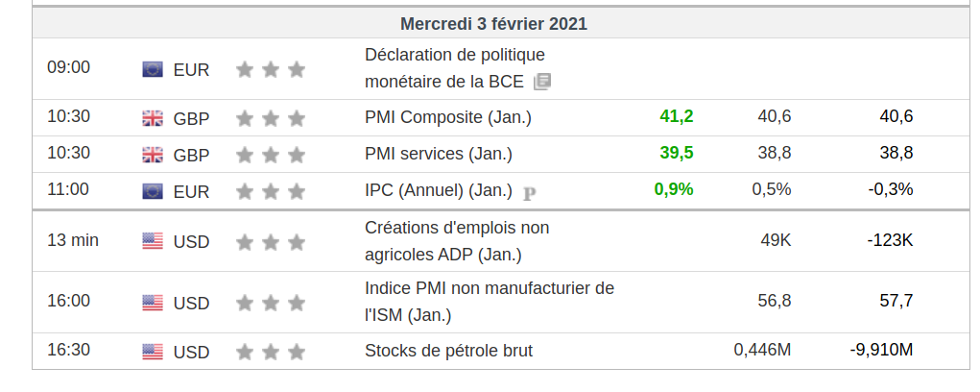
Task: Click the 13 min countdown for ADP release
Action: (x=73, y=240)
